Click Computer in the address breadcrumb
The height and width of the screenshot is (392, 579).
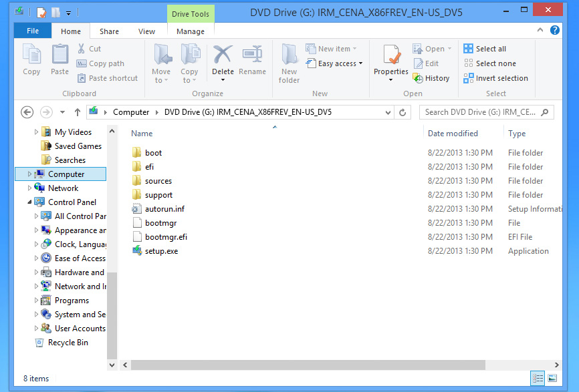[131, 112]
